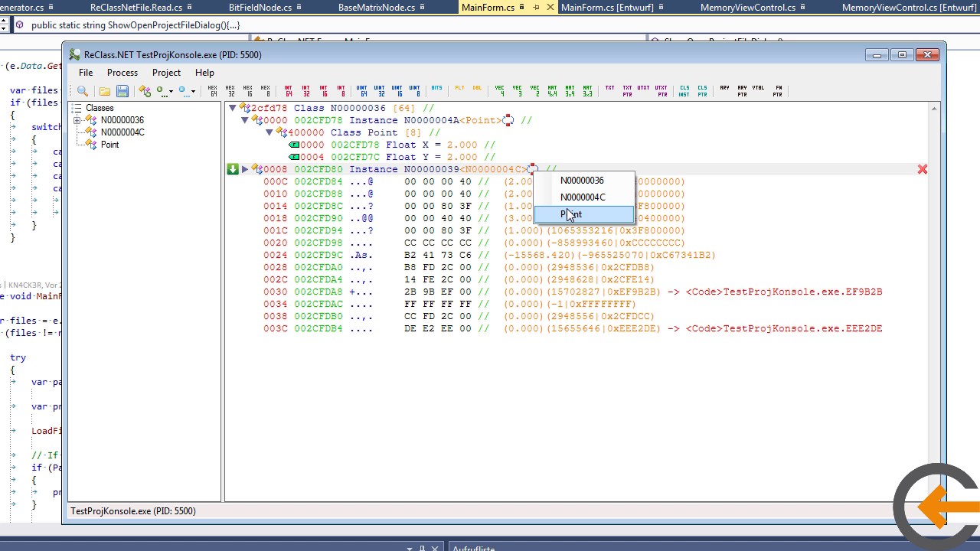
Task: Choose Point in the class popup list
Action: click(x=584, y=214)
